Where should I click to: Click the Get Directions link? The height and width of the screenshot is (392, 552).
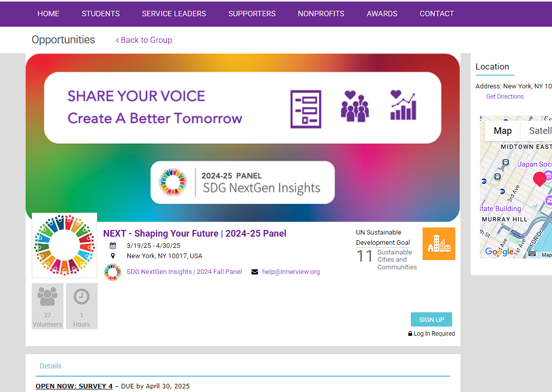pyautogui.click(x=505, y=96)
